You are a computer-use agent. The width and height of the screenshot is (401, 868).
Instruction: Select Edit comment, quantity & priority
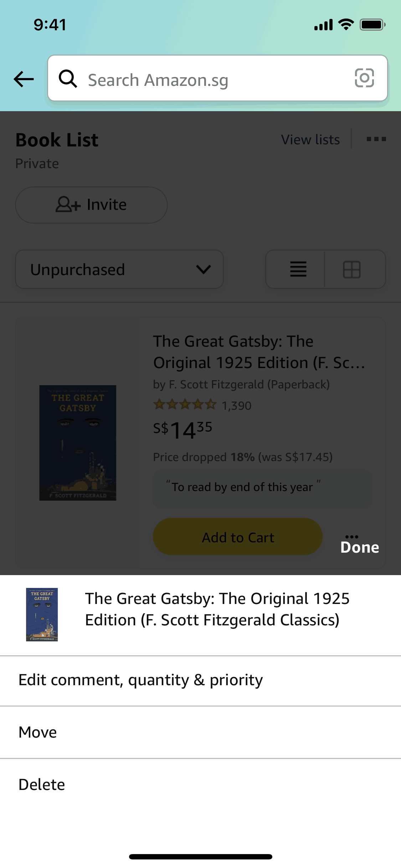pyautogui.click(x=141, y=680)
